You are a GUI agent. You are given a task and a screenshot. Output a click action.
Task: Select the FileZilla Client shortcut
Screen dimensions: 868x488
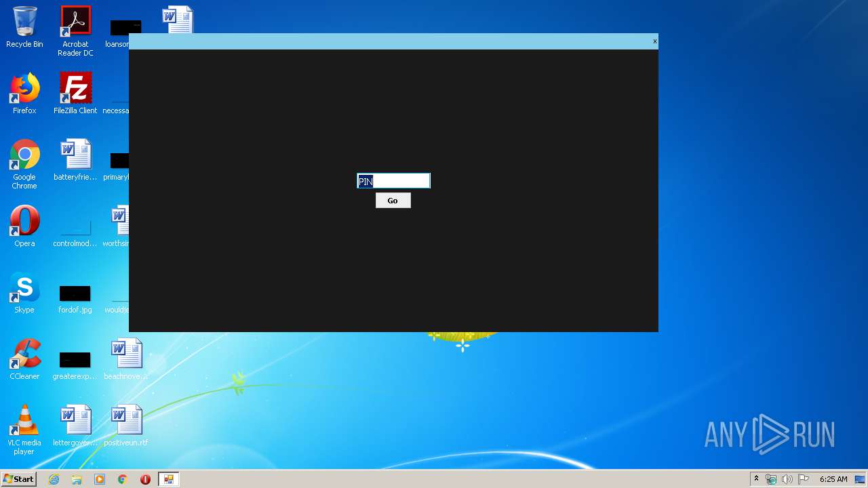click(75, 94)
